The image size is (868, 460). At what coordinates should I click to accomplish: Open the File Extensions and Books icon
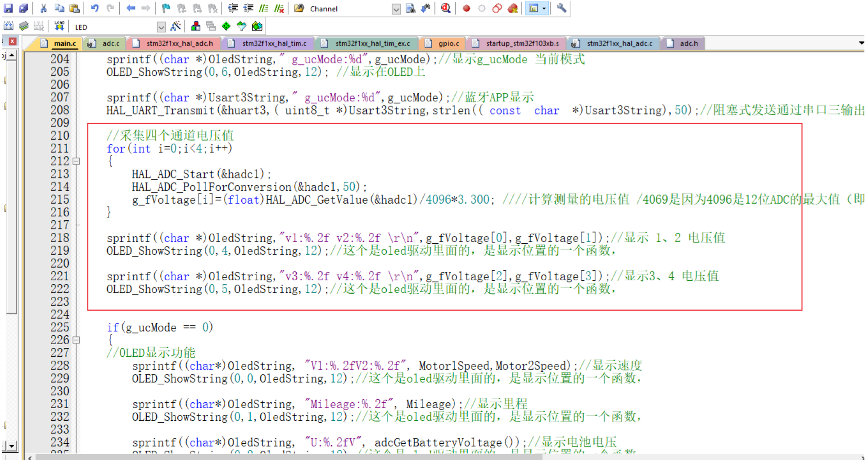(x=196, y=26)
